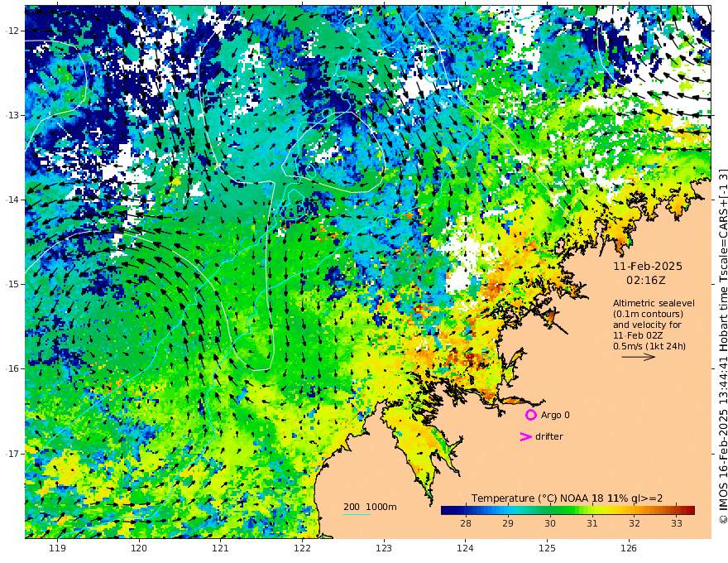Click the latitude label '-17'

12,454
